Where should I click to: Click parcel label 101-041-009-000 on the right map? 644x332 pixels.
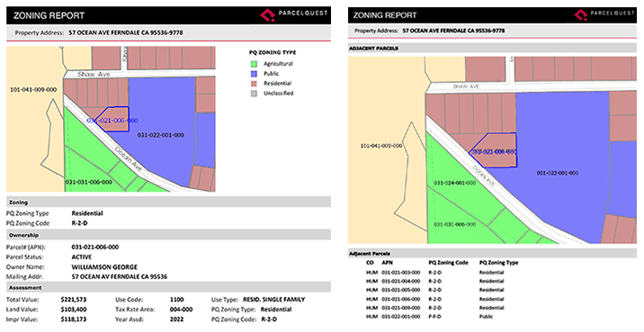(x=381, y=146)
